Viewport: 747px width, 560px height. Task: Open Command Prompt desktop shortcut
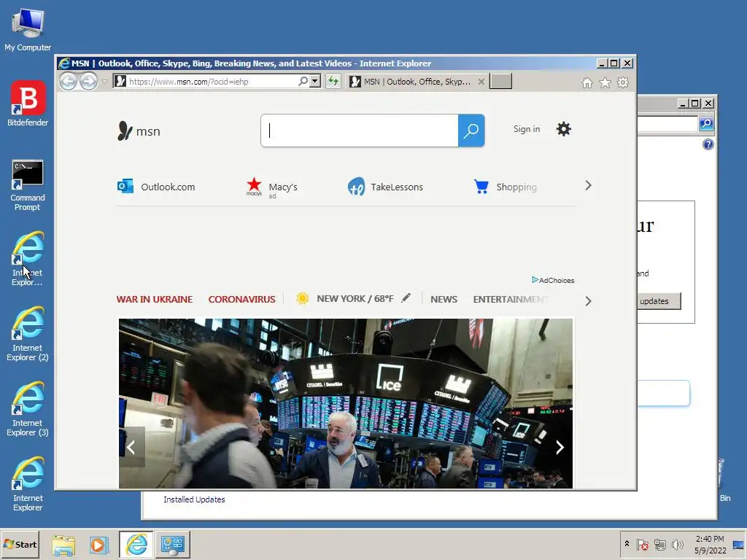click(x=28, y=185)
